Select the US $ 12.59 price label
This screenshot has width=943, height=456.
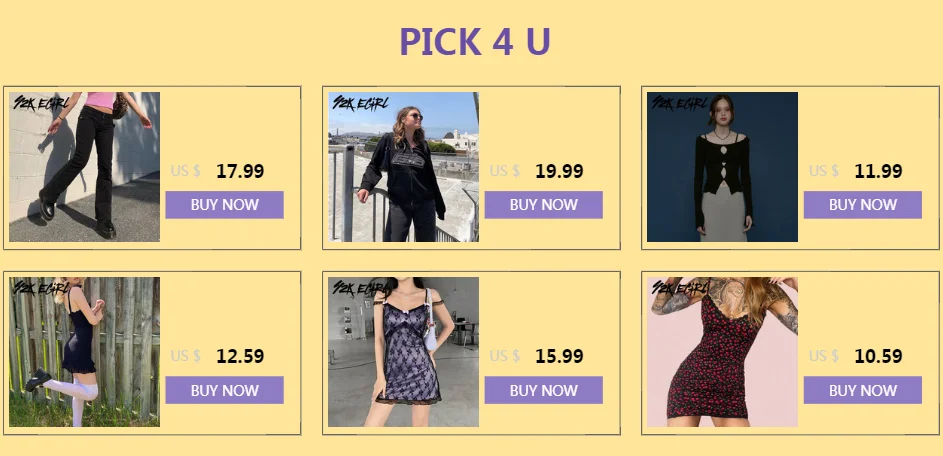[217, 356]
